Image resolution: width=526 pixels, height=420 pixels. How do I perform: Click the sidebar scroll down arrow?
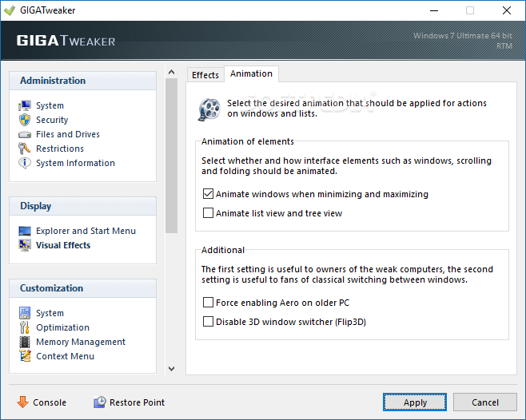(171, 369)
